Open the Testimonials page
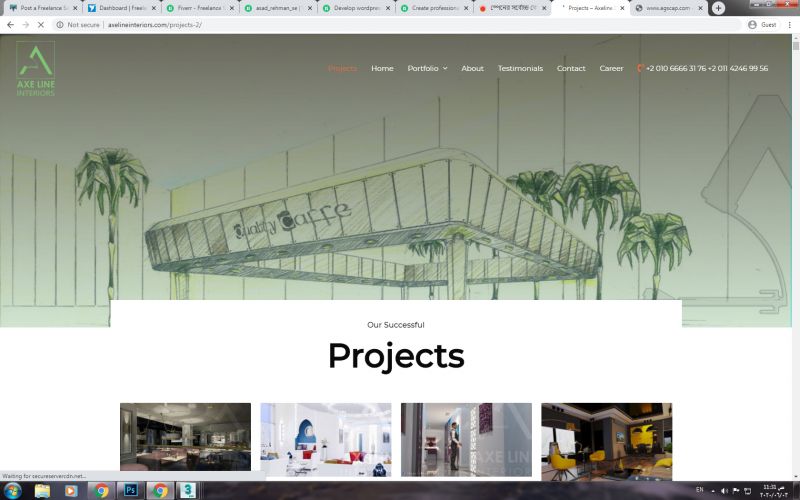 [520, 68]
